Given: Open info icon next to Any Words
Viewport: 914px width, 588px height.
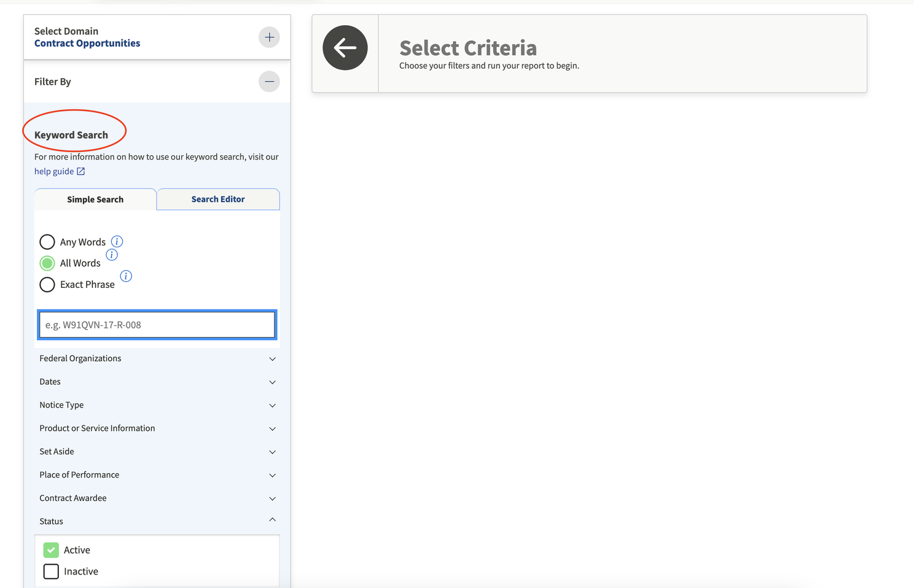Looking at the screenshot, I should (117, 242).
